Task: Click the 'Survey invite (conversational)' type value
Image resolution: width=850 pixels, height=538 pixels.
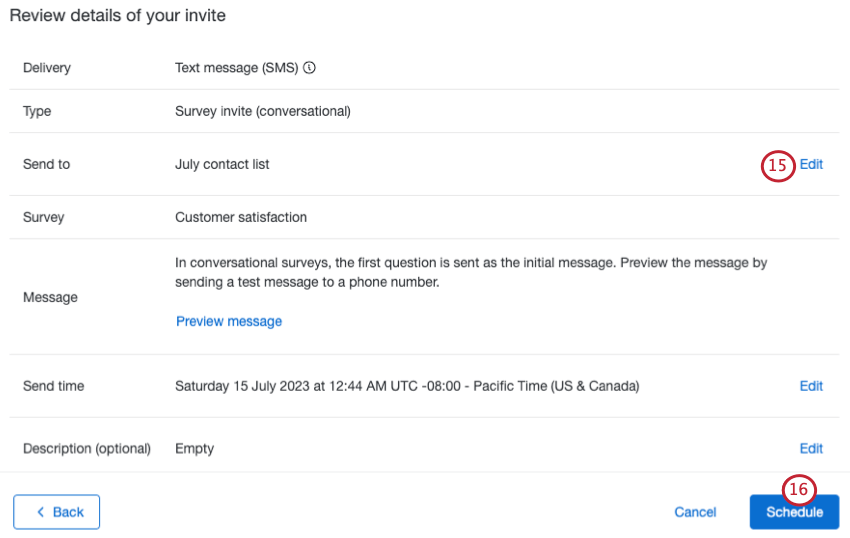Action: (262, 111)
